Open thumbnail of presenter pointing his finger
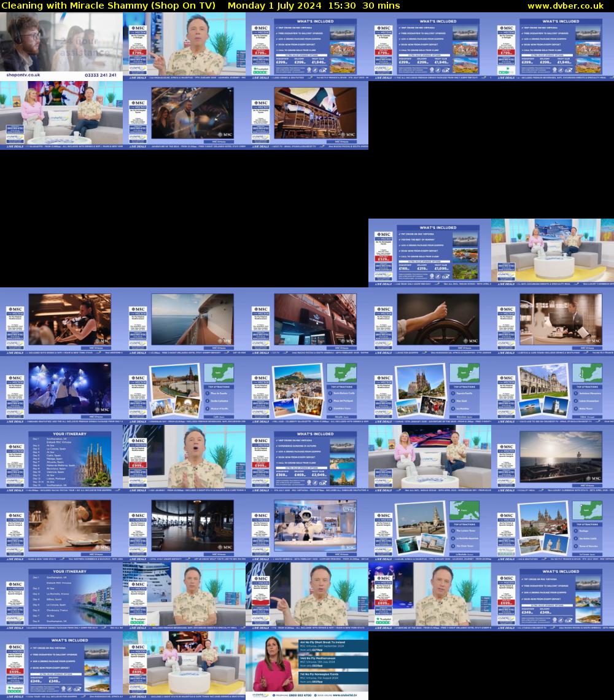 point(307,596)
